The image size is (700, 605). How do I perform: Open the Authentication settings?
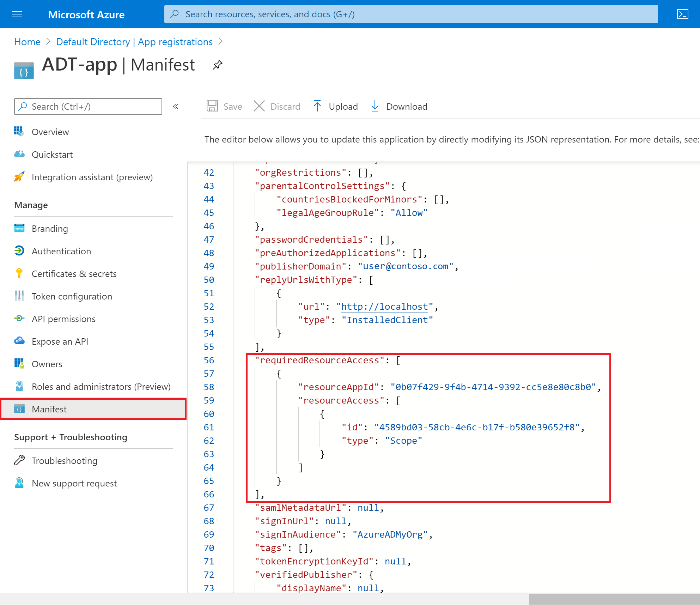coord(61,251)
